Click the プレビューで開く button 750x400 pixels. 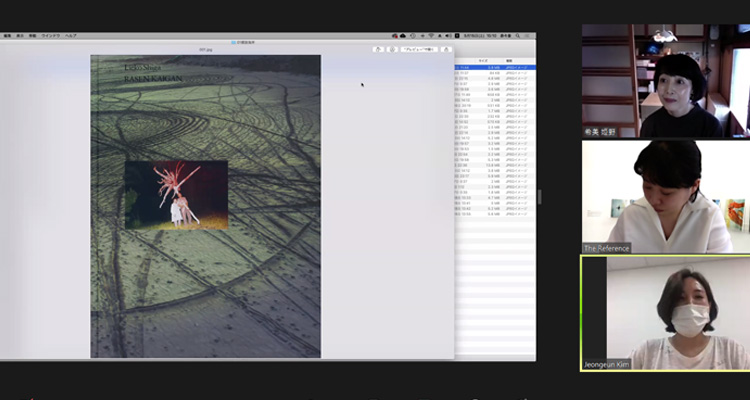click(x=419, y=49)
